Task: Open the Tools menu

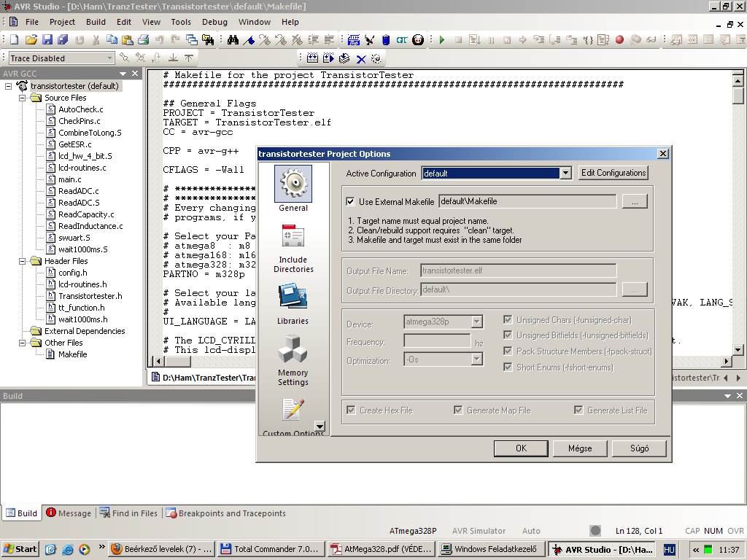Action: click(181, 22)
